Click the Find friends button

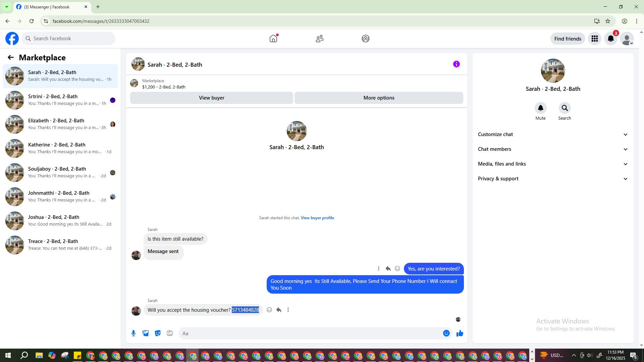click(x=568, y=39)
